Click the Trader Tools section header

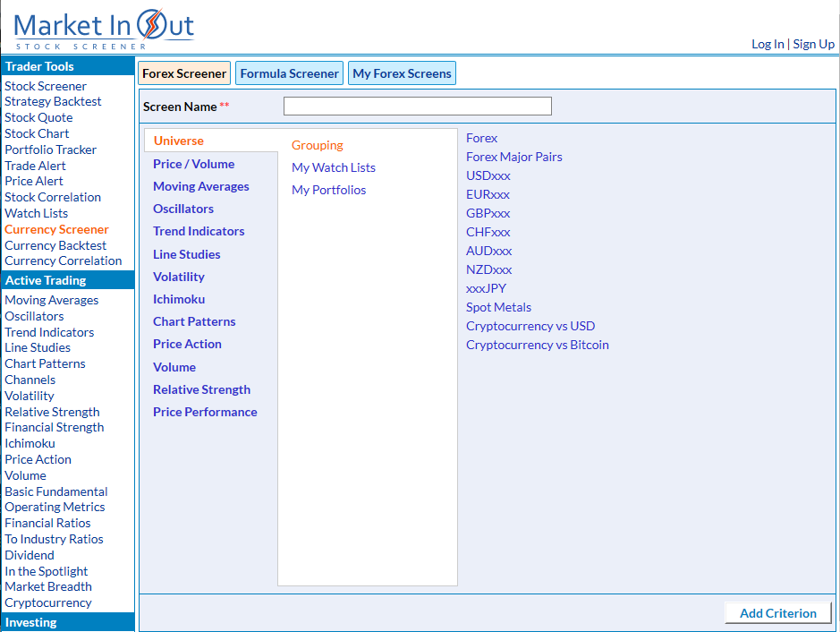click(x=68, y=66)
